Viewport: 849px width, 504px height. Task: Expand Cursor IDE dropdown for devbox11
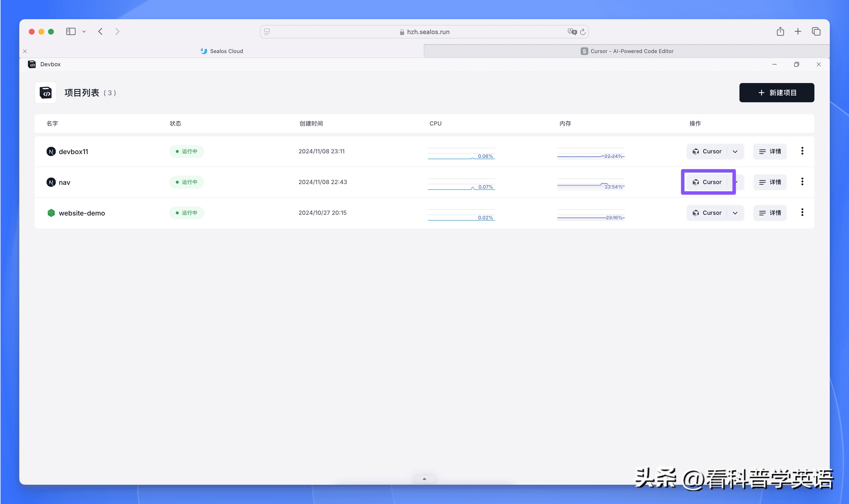coord(735,151)
